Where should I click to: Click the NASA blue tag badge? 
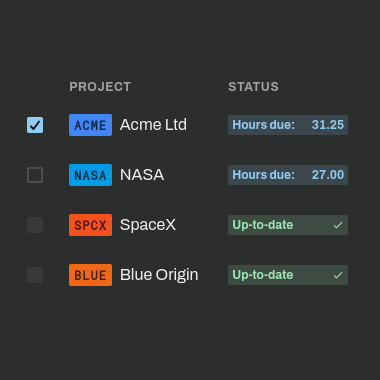90,175
